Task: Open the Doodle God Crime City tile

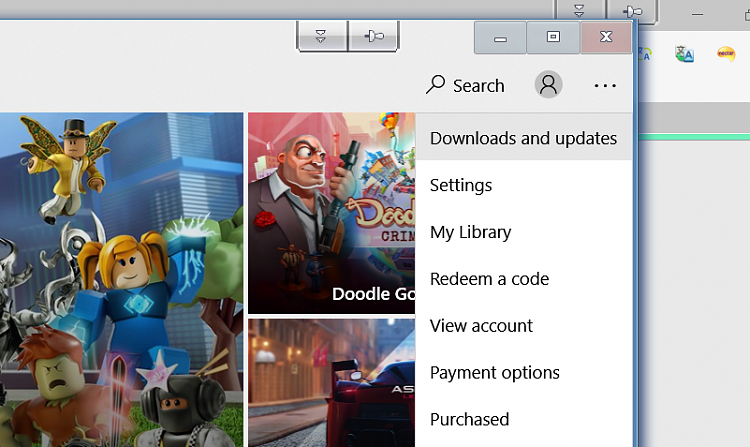Action: pyautogui.click(x=331, y=213)
